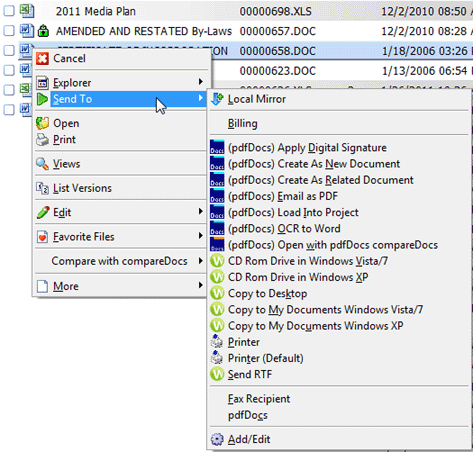The height and width of the screenshot is (452, 473).
Task: Click the yellow Open folder icon
Action: point(42,123)
